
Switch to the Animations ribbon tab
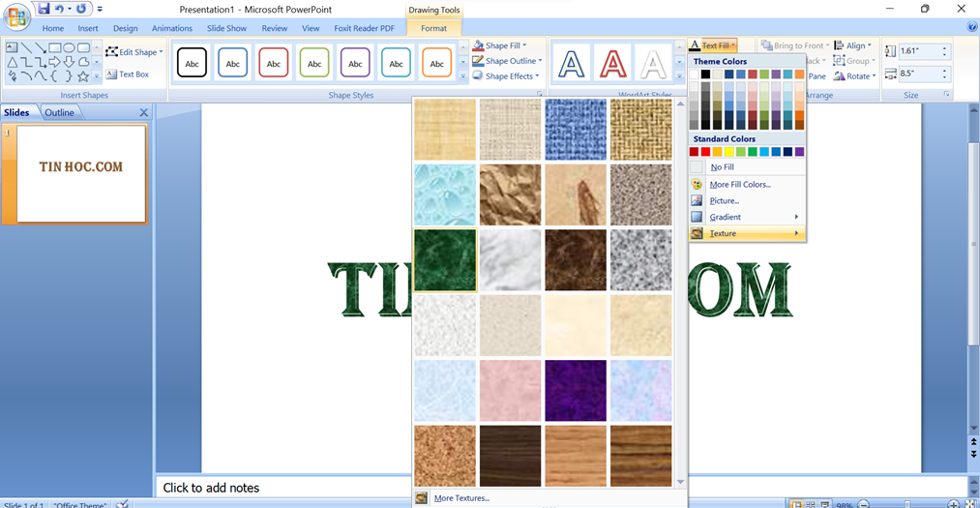click(171, 28)
